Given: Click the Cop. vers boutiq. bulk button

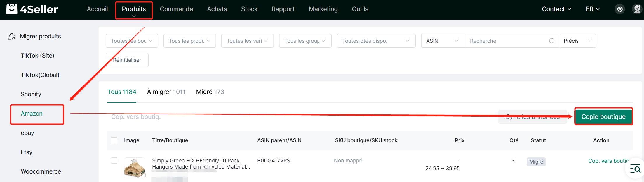Looking at the screenshot, I should click(136, 117).
